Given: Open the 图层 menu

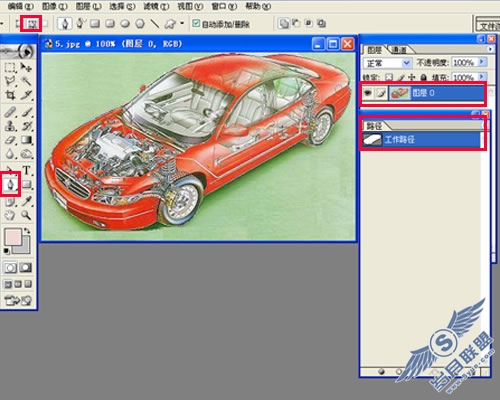Looking at the screenshot, I should [88, 6].
